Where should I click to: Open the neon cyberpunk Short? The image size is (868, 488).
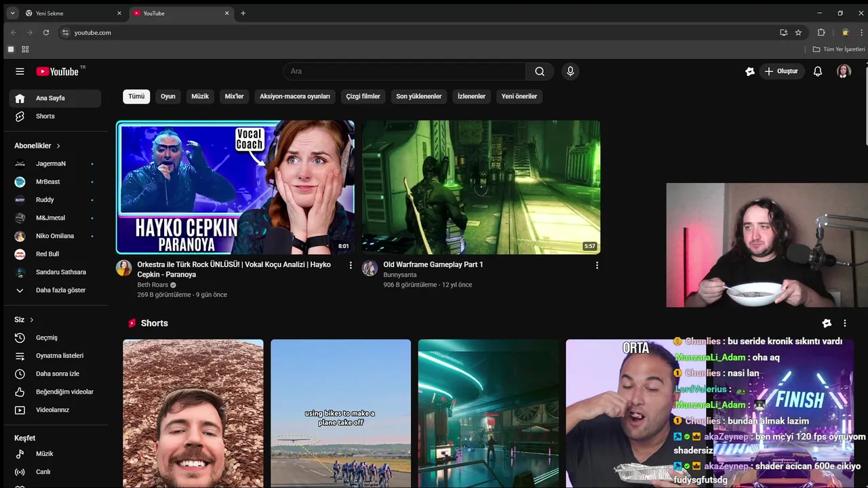tap(488, 413)
